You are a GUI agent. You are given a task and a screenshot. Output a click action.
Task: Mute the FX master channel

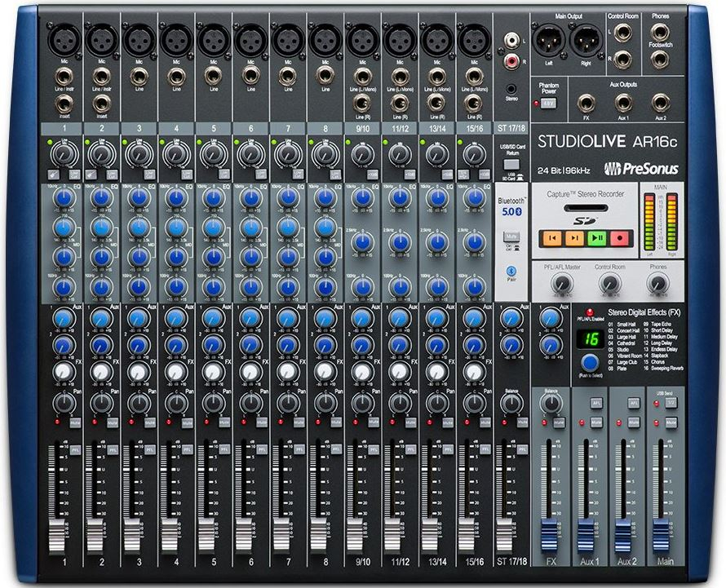coord(560,422)
